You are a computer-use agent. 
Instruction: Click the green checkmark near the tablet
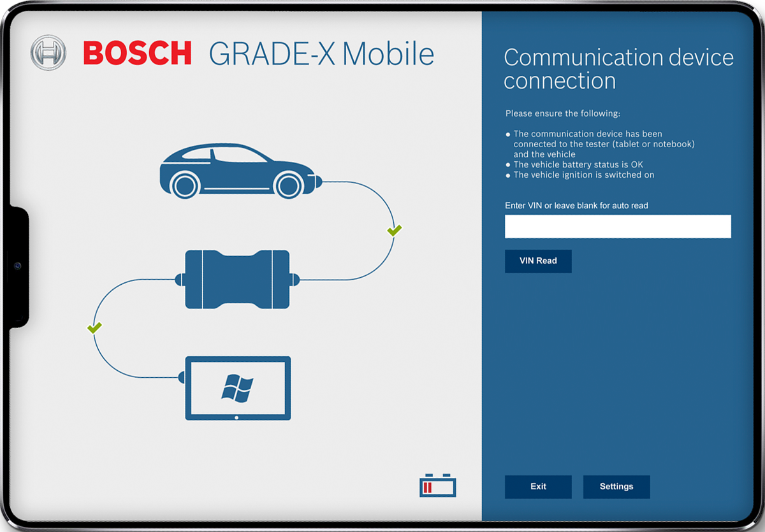[x=94, y=327]
